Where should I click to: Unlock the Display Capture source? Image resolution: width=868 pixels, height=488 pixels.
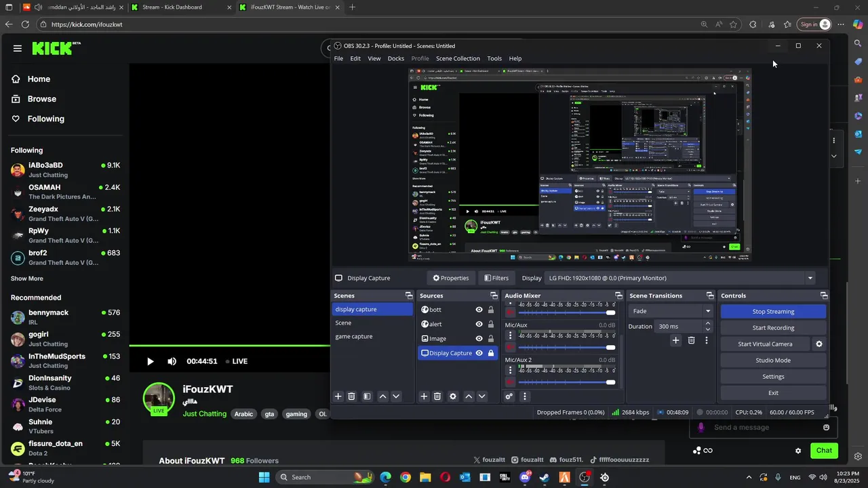click(x=491, y=353)
